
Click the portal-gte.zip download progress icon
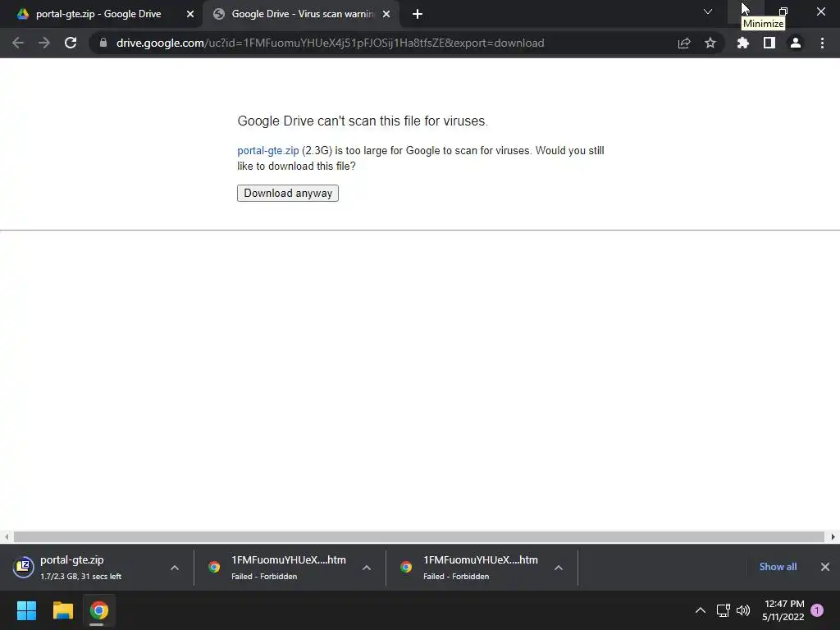tap(24, 567)
